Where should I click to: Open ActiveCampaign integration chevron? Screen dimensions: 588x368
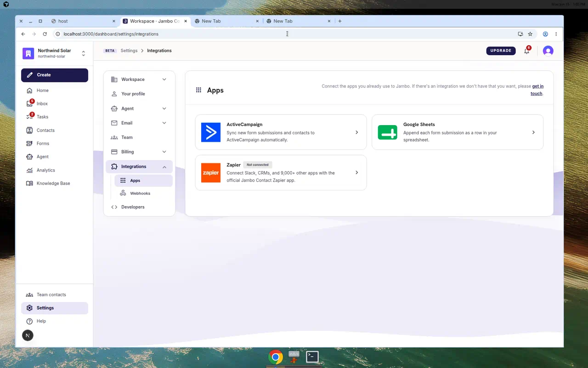point(357,132)
